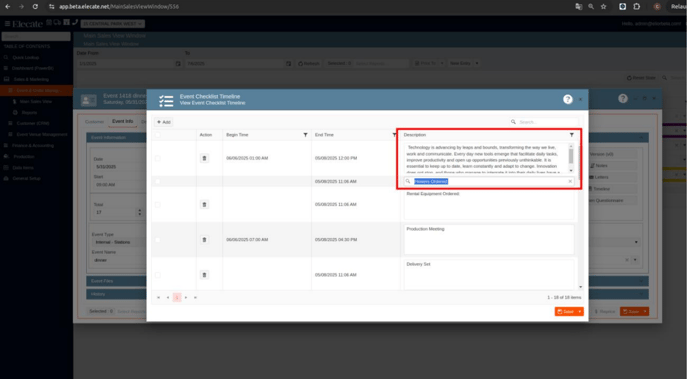The image size is (688, 379).
Task: Click the browser back arrow
Action: coord(7,7)
